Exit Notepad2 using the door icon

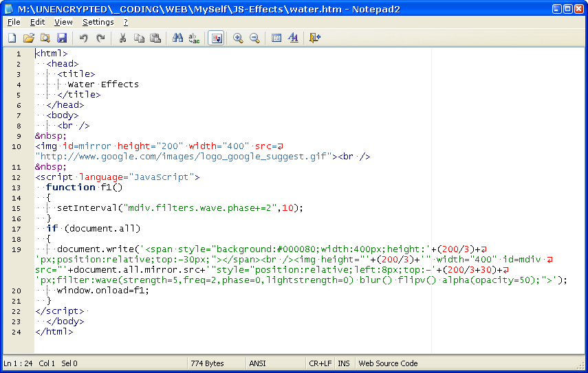(314, 38)
